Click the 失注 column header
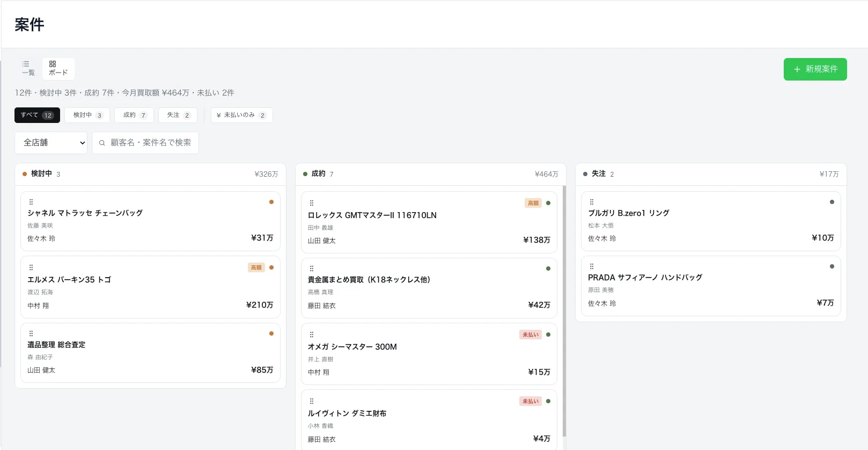 click(711, 174)
